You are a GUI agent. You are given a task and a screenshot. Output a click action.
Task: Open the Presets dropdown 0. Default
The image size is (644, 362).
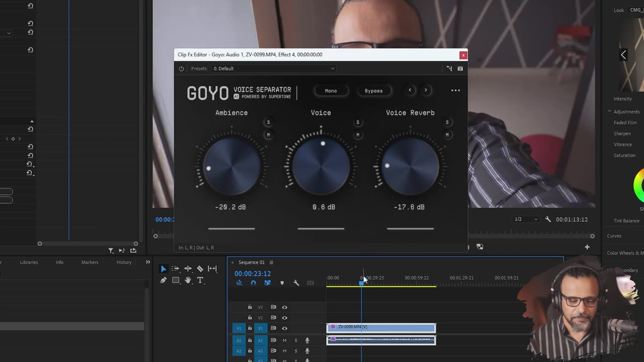pyautogui.click(x=273, y=68)
